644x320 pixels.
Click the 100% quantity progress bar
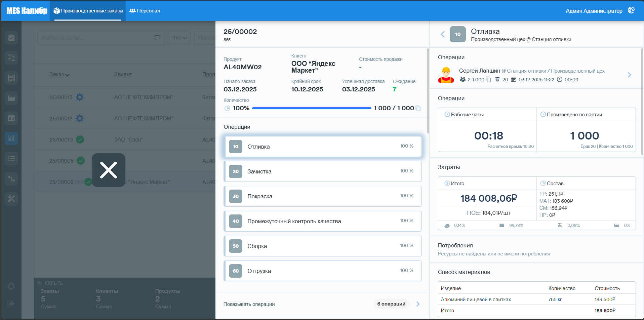[x=311, y=108]
